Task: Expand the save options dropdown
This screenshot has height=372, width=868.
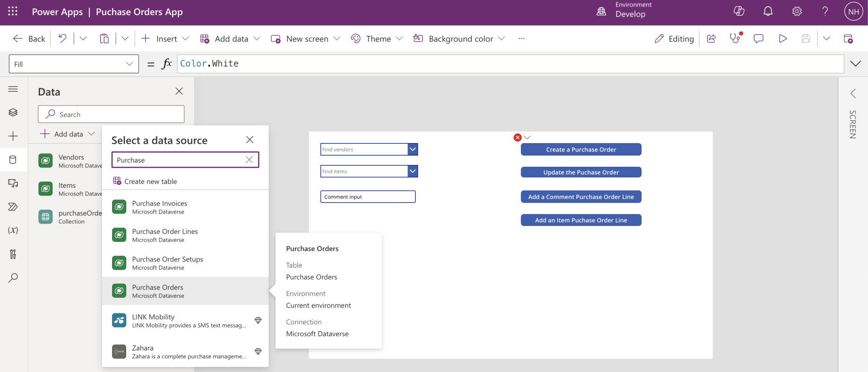Action: point(826,39)
